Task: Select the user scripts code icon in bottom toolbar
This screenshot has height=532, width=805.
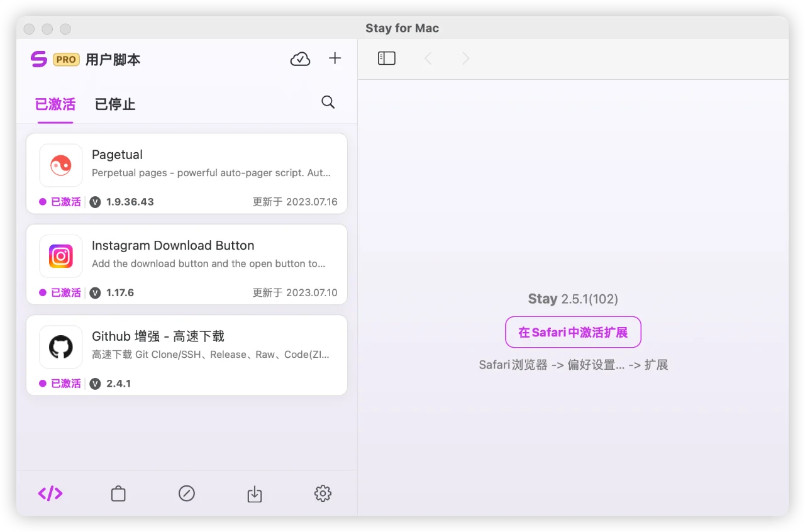Action: (50, 494)
